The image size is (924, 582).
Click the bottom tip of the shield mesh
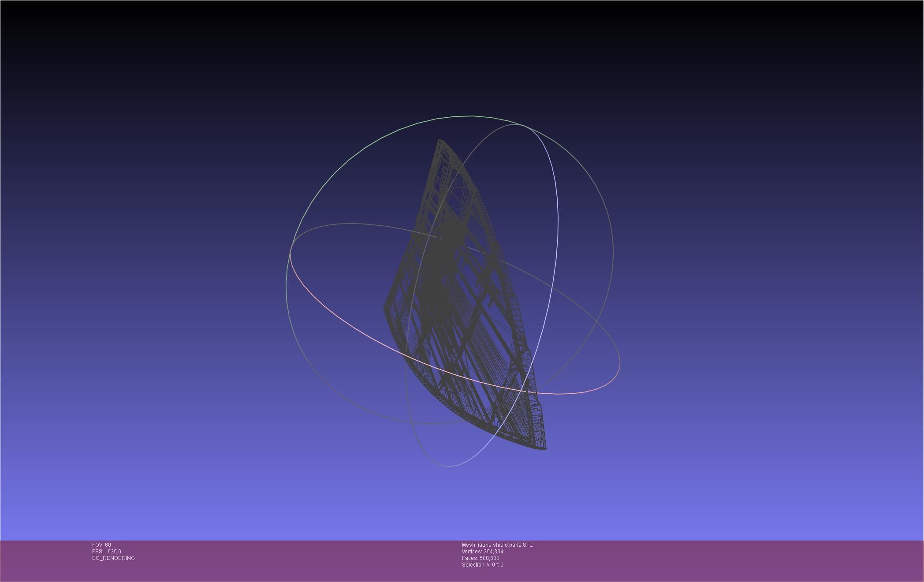545,448
